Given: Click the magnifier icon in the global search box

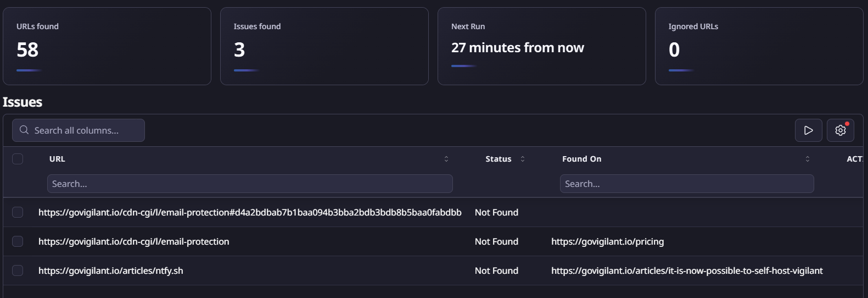Looking at the screenshot, I should (24, 130).
